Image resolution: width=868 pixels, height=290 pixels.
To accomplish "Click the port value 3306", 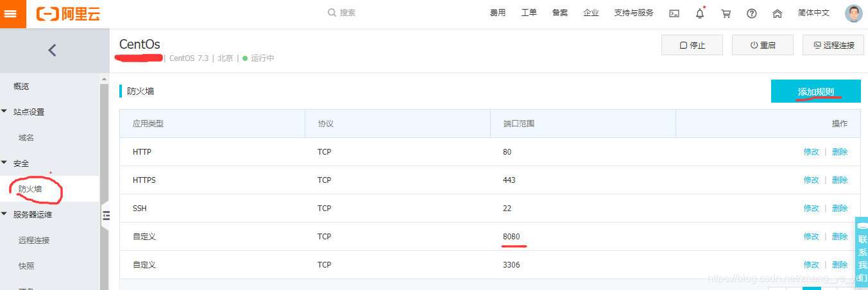I will pos(511,265).
